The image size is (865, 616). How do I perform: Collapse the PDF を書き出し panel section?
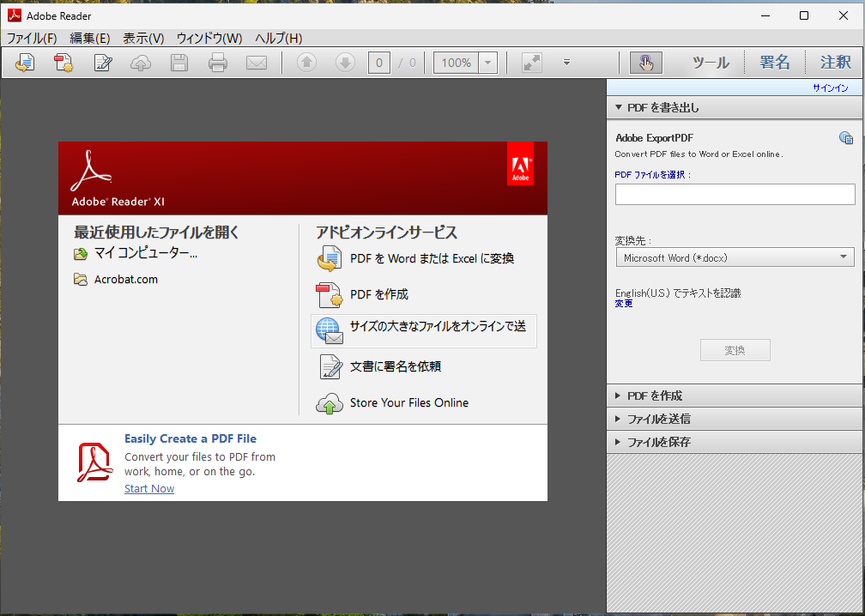662,107
